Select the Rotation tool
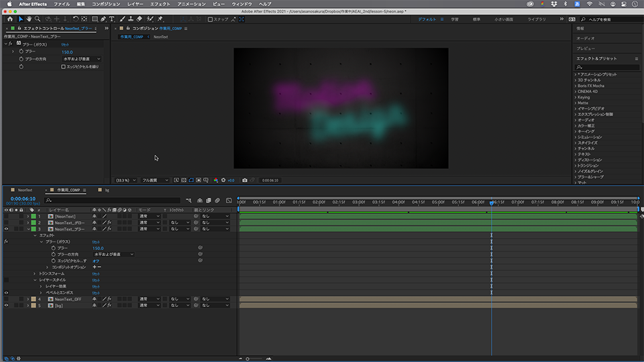 76,19
